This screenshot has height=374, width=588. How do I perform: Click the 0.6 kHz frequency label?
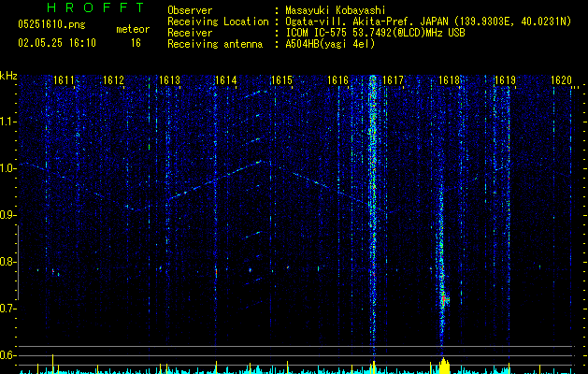coord(7,355)
